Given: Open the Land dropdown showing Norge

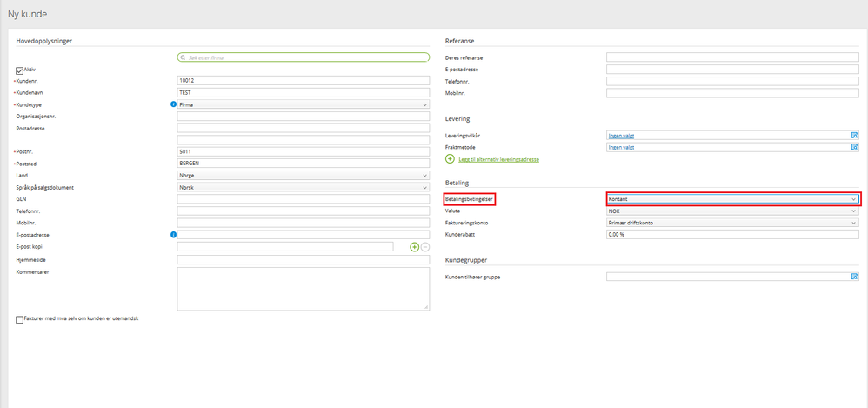Looking at the screenshot, I should pos(303,175).
